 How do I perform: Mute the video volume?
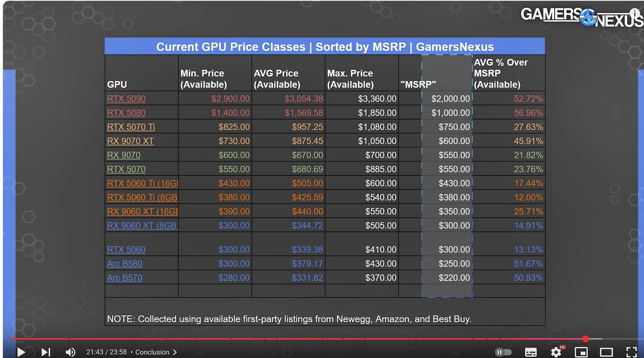pos(70,352)
